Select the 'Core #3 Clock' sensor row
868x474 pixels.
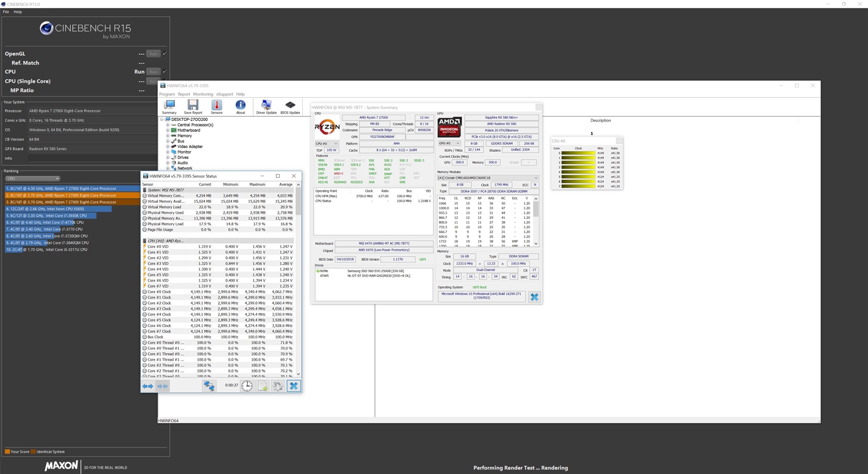(218, 309)
